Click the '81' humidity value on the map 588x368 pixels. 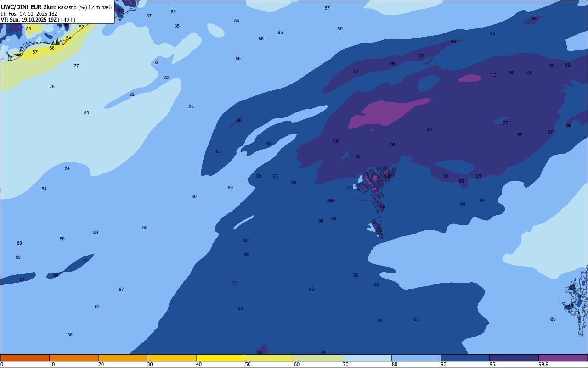click(x=158, y=62)
